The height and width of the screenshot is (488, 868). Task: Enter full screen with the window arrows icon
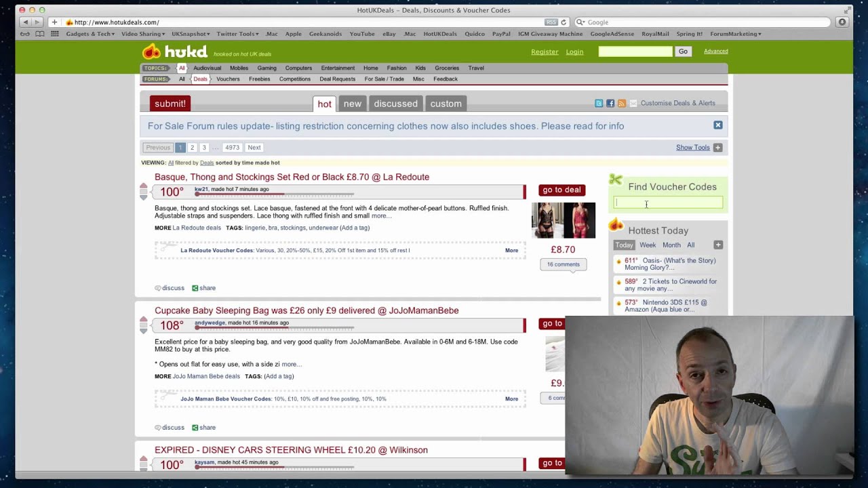tap(847, 9)
